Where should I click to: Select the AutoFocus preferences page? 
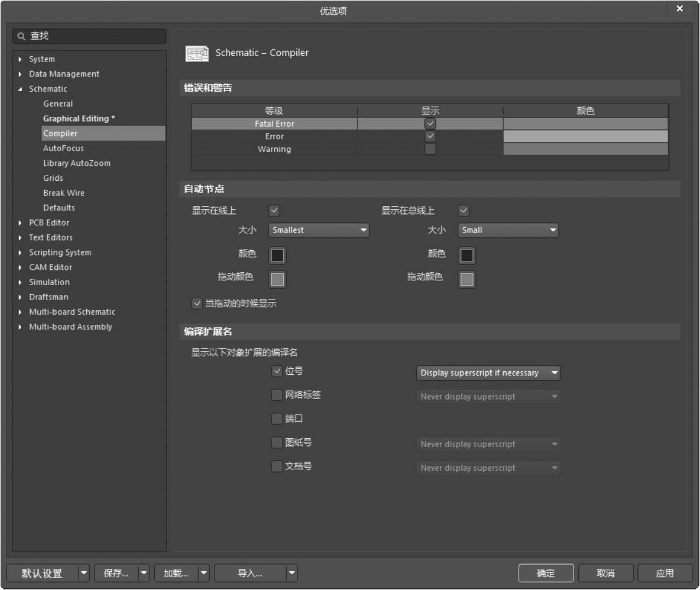(63, 148)
